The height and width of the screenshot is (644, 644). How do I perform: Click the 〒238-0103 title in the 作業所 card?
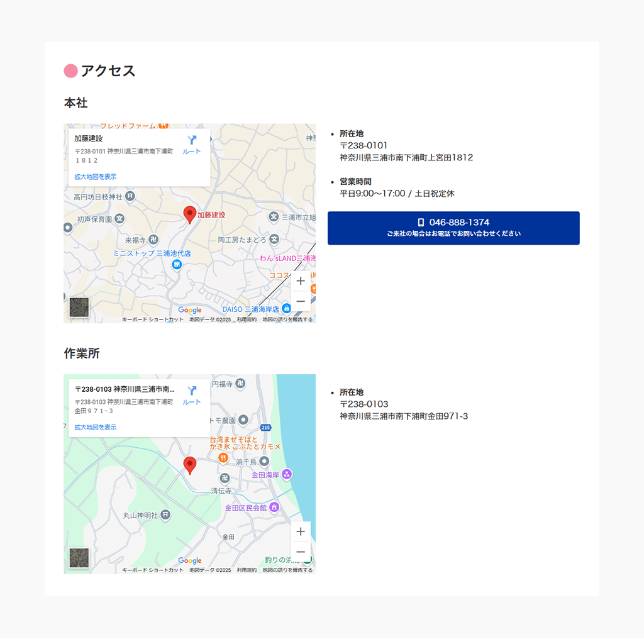[125, 389]
